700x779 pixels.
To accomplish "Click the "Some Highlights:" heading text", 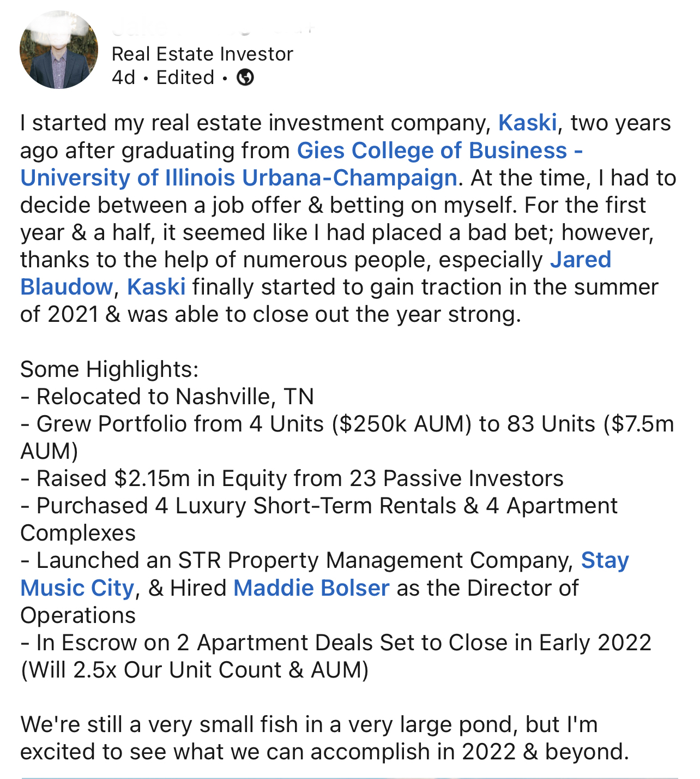I will click(x=110, y=369).
